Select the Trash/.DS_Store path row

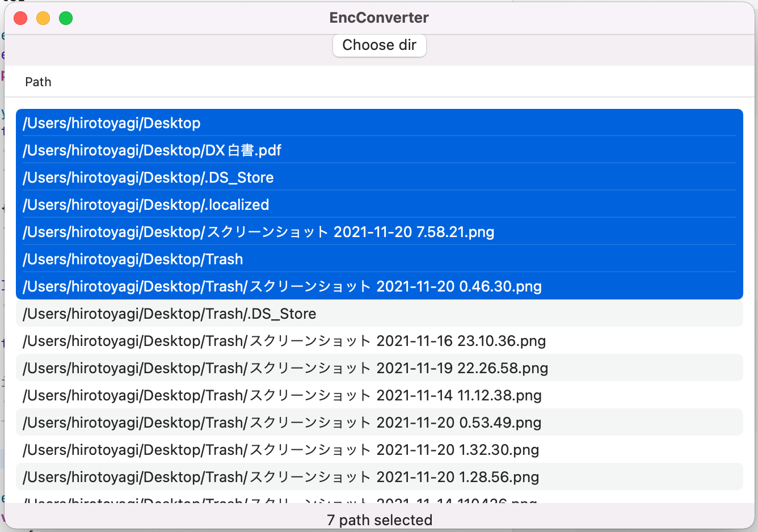(170, 314)
